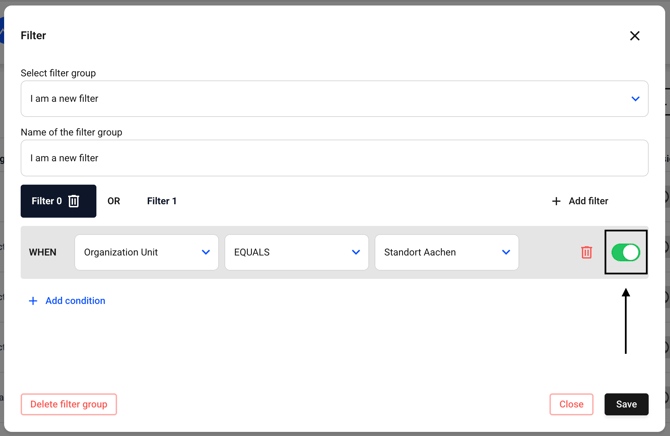670x436 pixels.
Task: Switch to the Filter 1 tab
Action: 162,201
